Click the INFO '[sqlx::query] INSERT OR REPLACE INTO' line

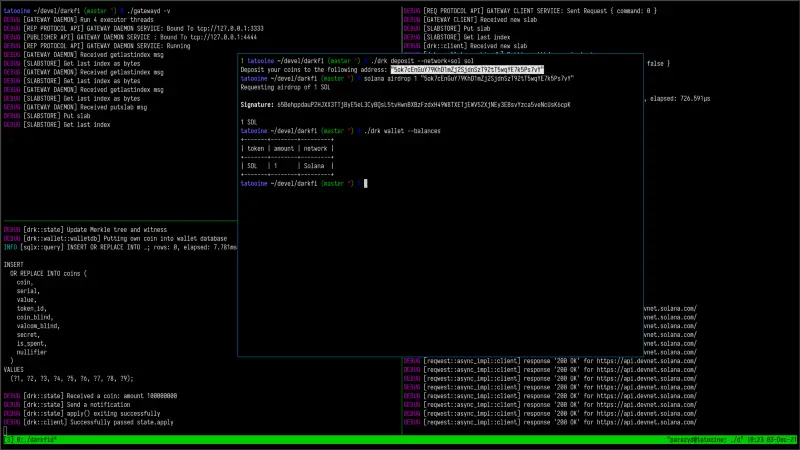coord(120,247)
